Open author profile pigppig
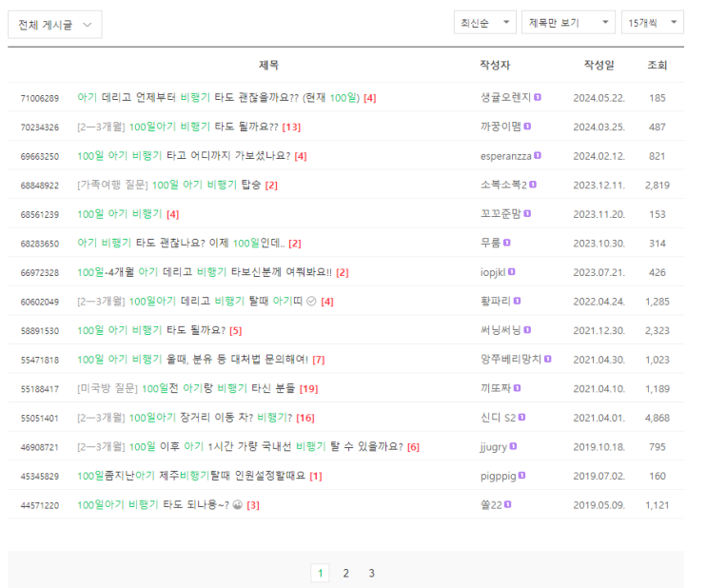The image size is (707, 588). 499,476
